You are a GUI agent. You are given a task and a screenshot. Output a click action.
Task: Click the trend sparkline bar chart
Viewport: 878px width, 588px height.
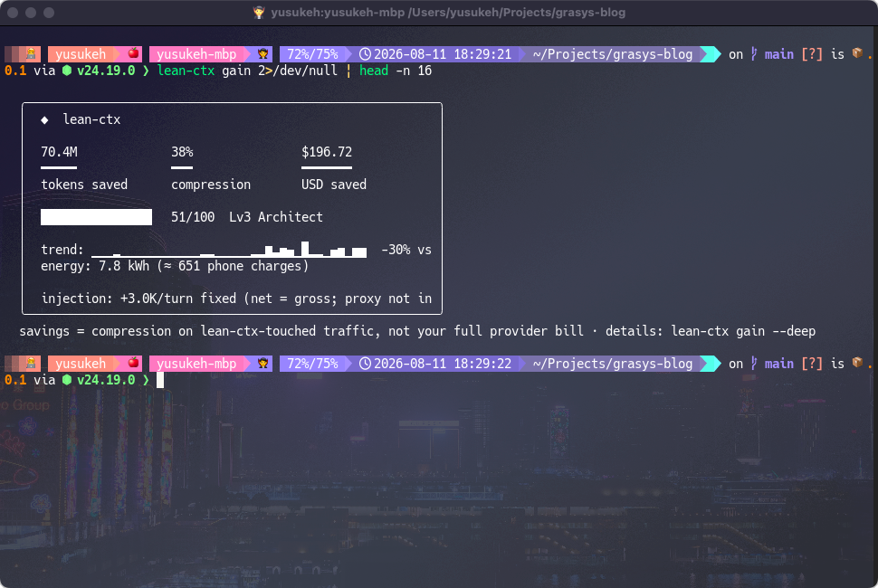229,250
